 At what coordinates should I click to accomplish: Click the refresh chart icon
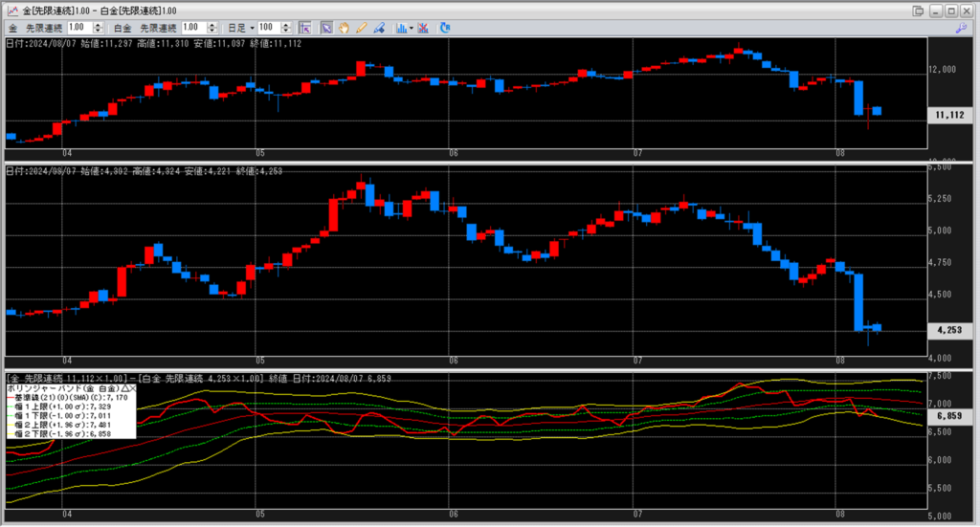point(441,28)
